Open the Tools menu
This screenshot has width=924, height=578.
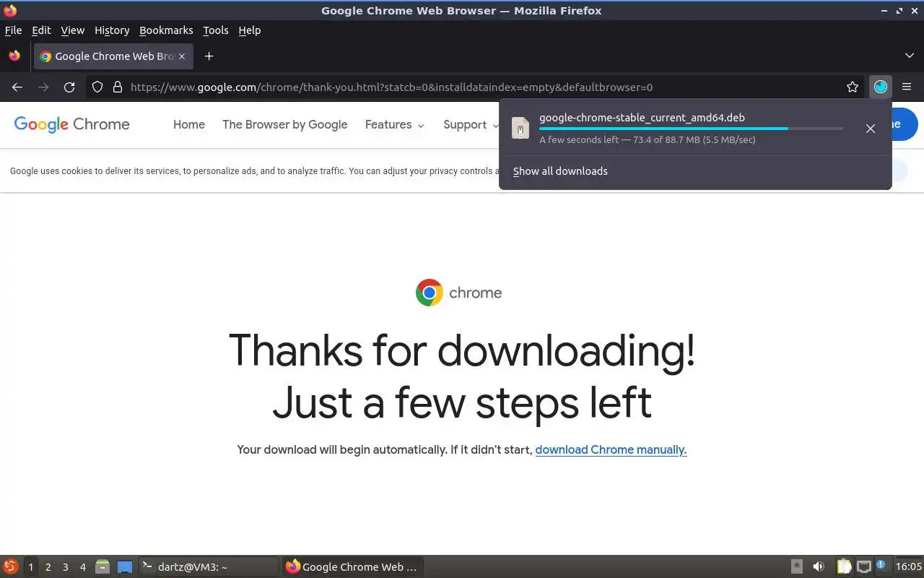tap(215, 30)
